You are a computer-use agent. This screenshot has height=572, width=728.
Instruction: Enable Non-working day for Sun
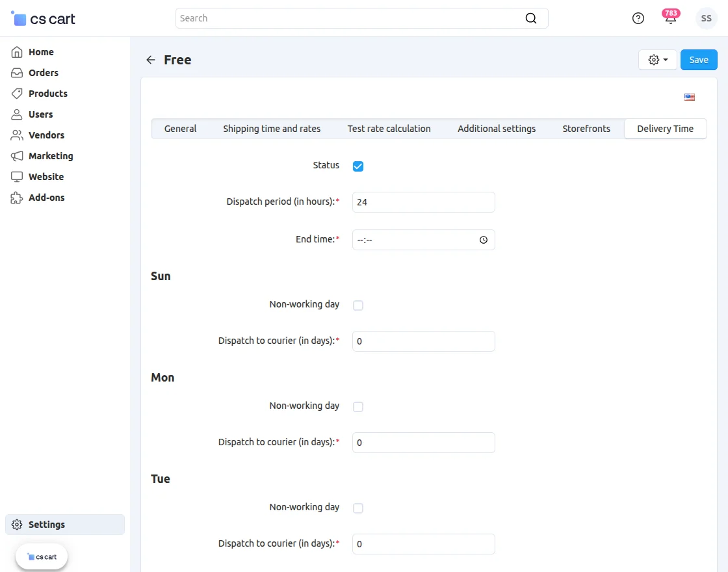click(358, 305)
